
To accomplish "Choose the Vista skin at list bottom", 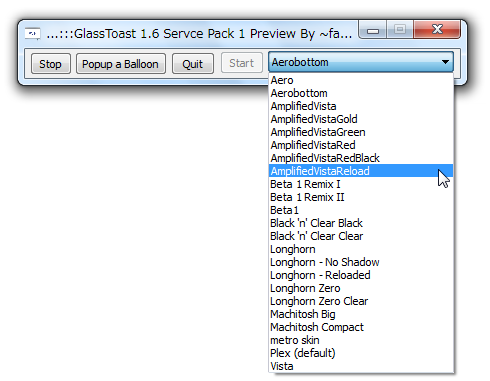I will point(361,366).
